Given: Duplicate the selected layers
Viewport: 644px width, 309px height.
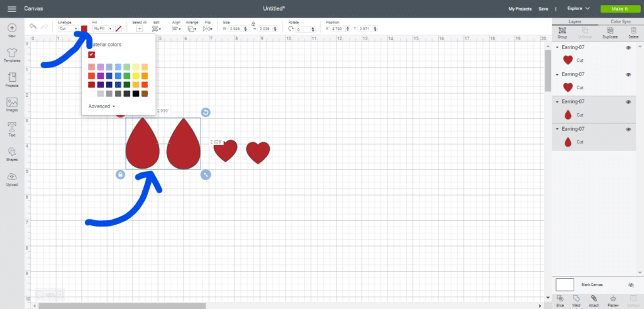Looking at the screenshot, I should (x=610, y=33).
